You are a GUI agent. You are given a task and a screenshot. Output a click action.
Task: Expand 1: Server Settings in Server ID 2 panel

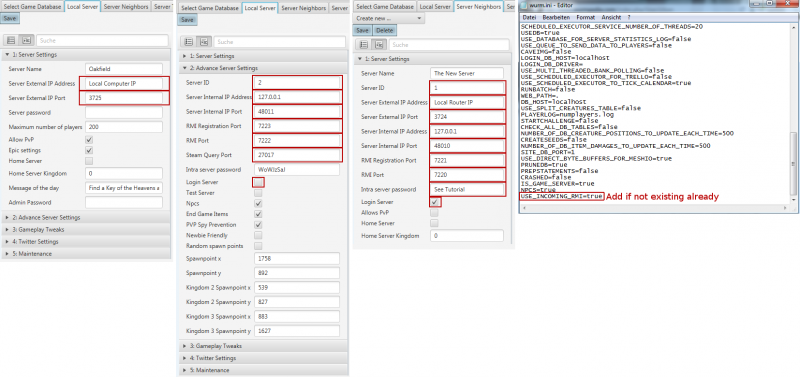[x=263, y=56]
